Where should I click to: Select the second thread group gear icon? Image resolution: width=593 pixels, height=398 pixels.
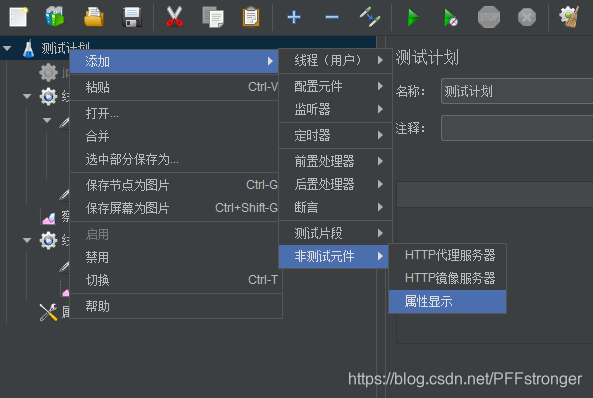click(x=48, y=240)
